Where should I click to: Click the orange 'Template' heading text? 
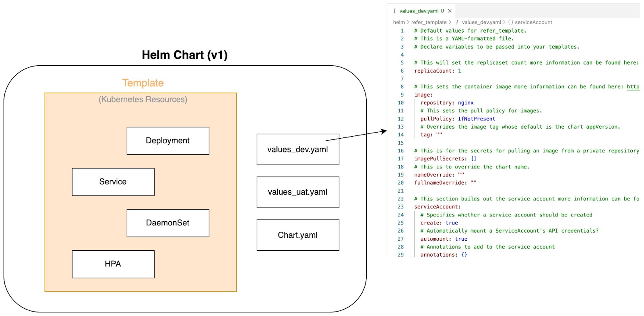point(143,83)
